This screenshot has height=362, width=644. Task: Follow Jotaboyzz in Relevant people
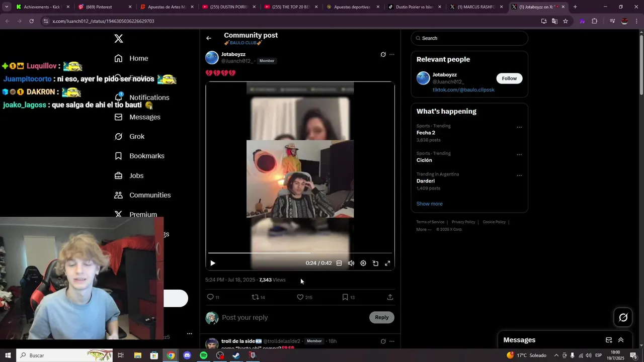509,78
